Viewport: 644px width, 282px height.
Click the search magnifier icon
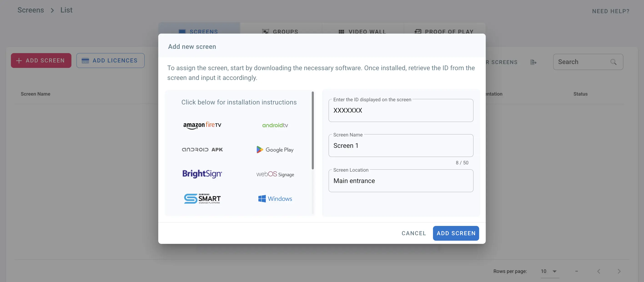coord(613,62)
